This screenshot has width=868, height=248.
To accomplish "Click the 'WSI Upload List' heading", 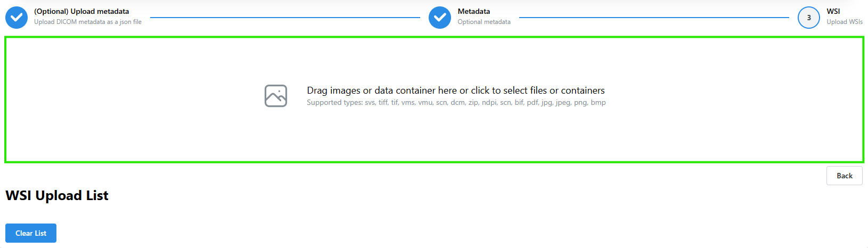I will [x=57, y=196].
